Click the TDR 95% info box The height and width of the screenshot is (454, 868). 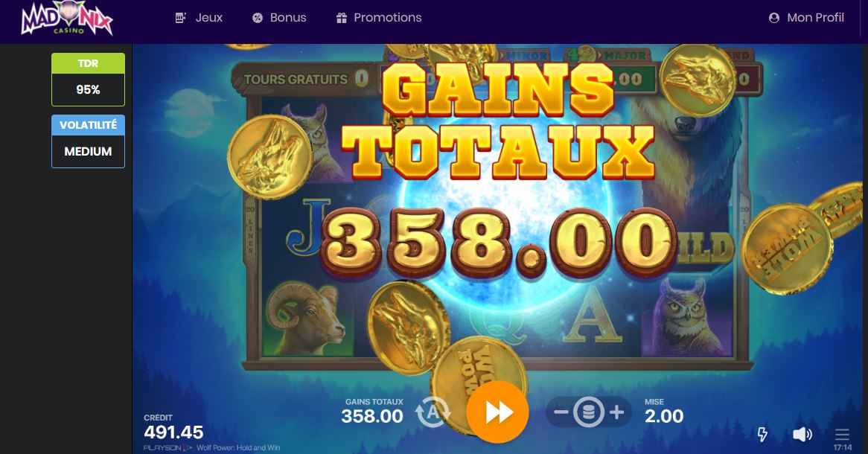[88, 79]
